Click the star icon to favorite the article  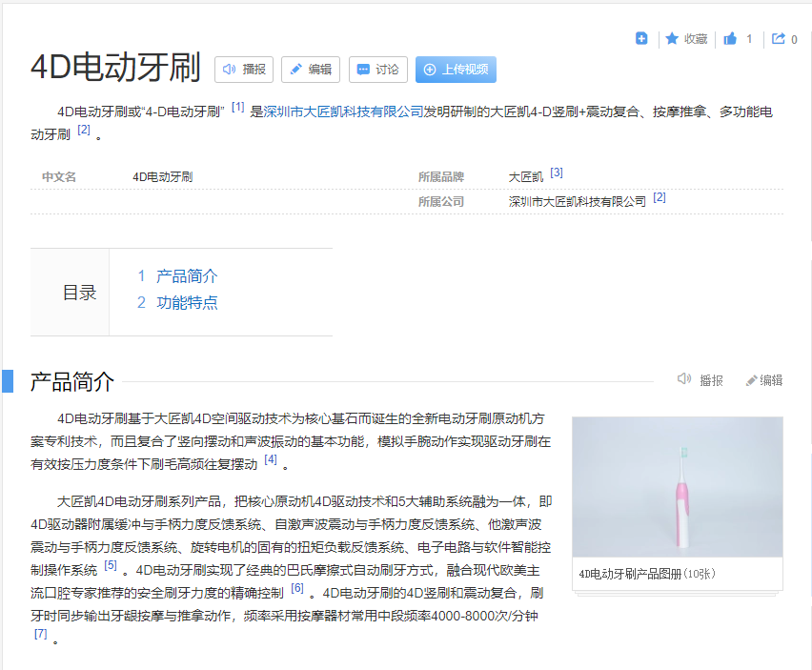coord(672,38)
